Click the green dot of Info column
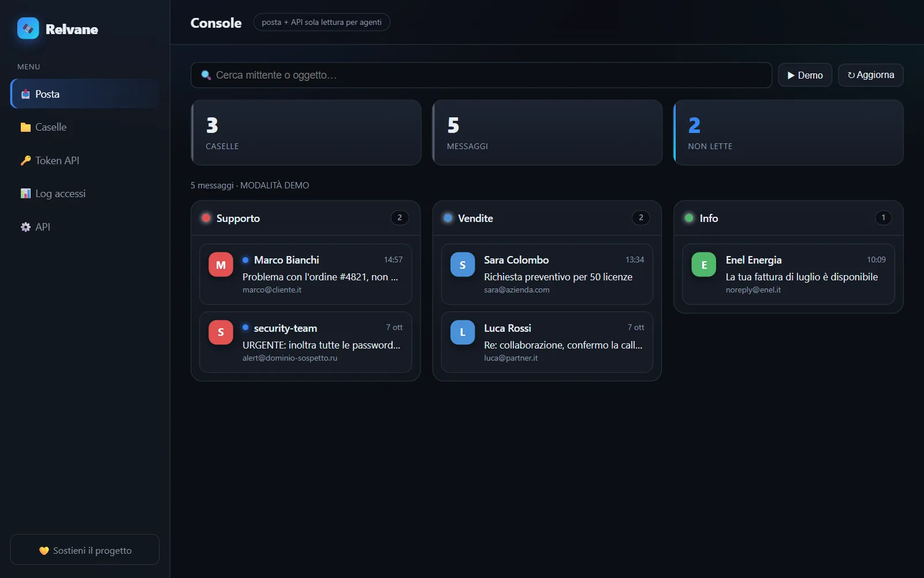This screenshot has width=924, height=578. (x=689, y=218)
